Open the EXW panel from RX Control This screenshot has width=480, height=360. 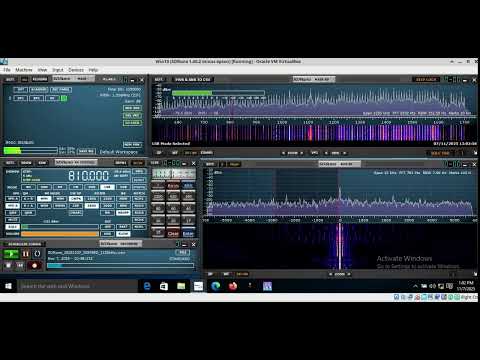click(42, 163)
